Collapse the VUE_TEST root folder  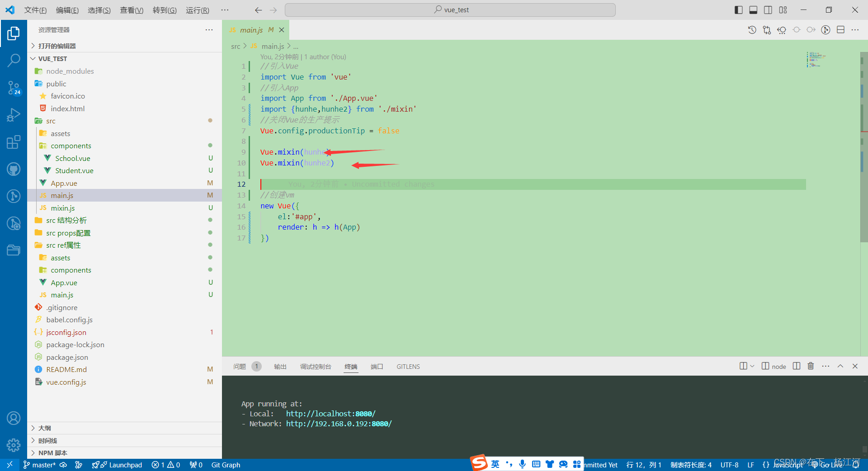(x=124, y=59)
